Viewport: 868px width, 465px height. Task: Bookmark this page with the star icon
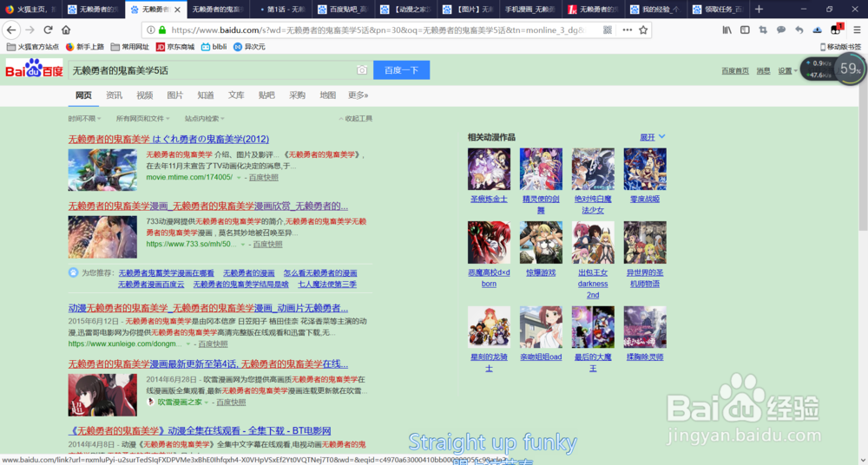point(643,29)
